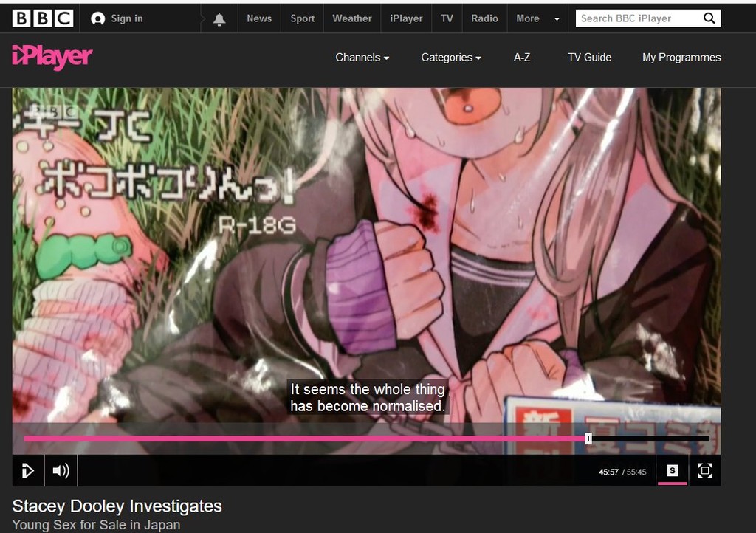
Task: Click the account avatar icon
Action: pos(98,18)
